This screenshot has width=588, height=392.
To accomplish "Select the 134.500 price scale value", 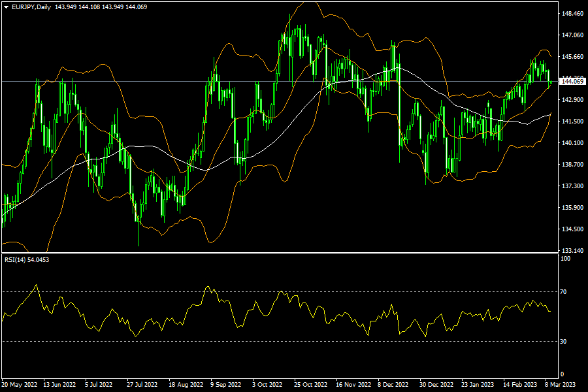I will [x=572, y=229].
